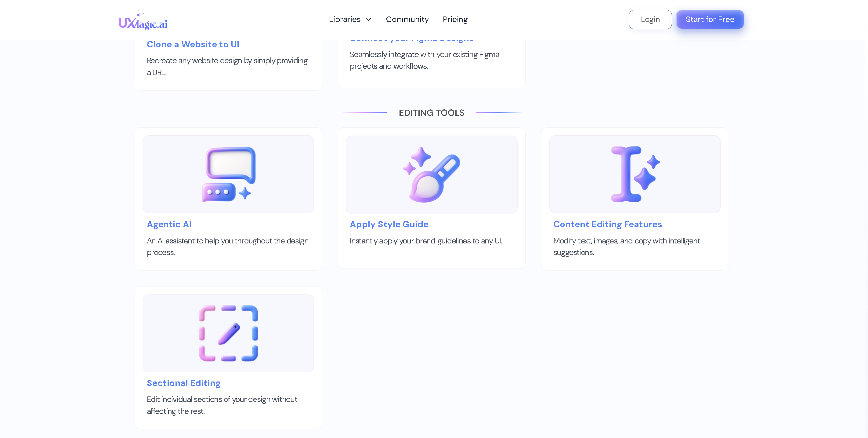Click the Start for Free button

coord(710,19)
